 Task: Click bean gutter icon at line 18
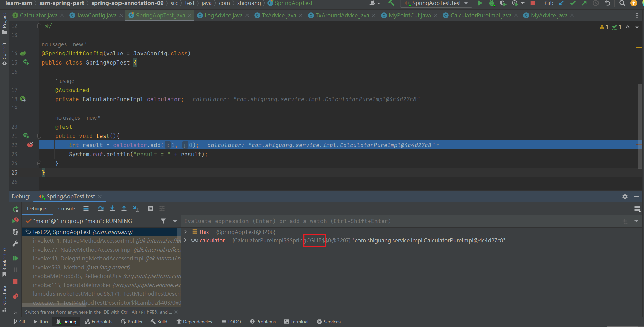point(23,99)
